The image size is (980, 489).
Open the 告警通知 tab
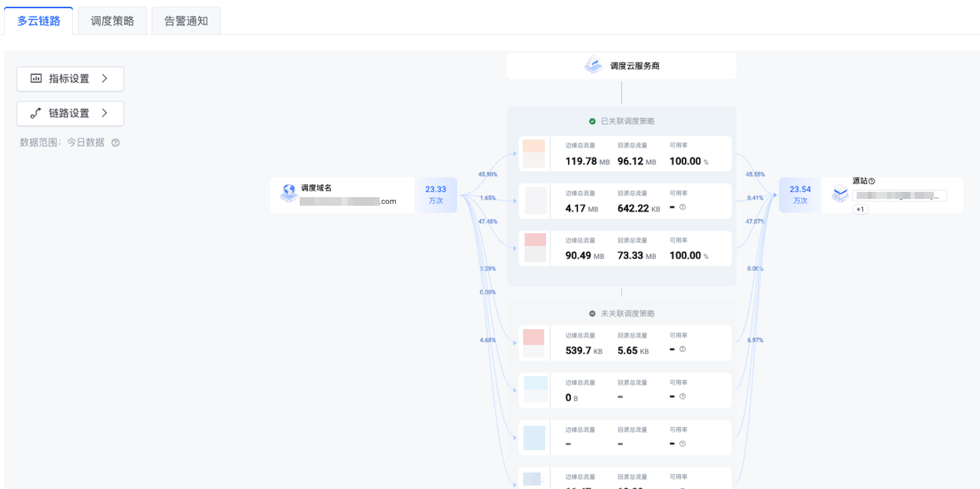[x=186, y=21]
